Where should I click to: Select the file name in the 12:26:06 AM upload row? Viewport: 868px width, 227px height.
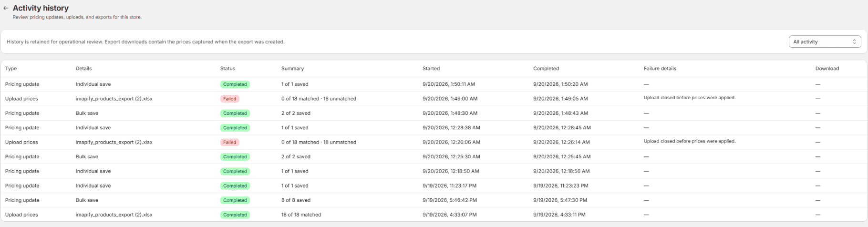pos(114,142)
